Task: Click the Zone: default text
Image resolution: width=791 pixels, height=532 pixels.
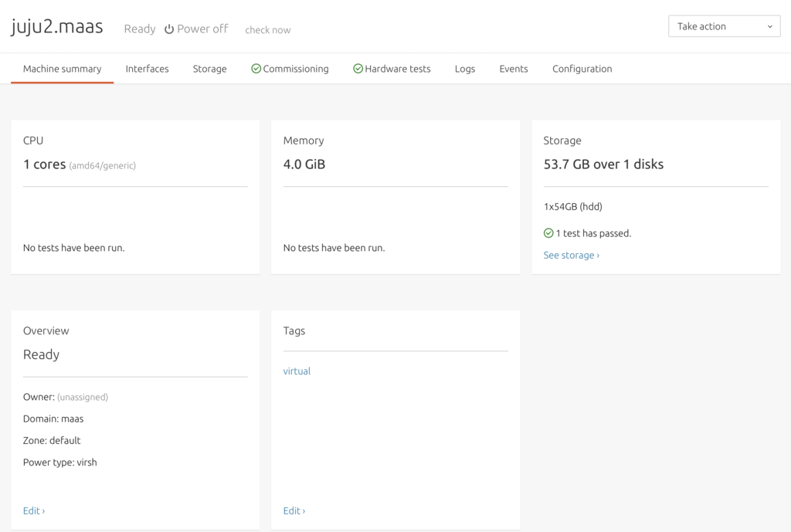Action: tap(52, 440)
